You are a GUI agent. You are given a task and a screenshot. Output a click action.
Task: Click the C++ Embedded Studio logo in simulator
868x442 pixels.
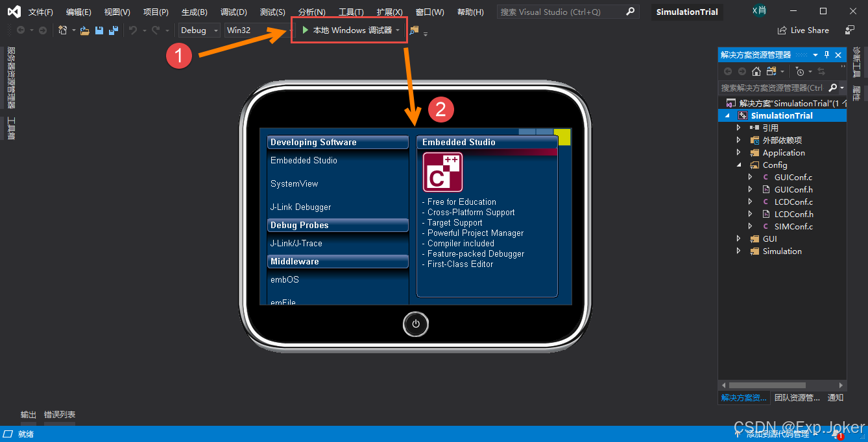pyautogui.click(x=442, y=172)
